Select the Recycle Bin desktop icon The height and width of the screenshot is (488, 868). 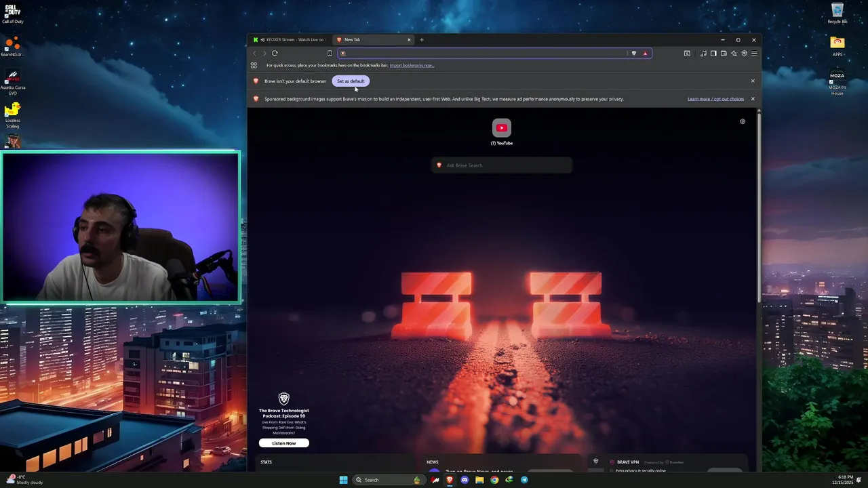(x=837, y=14)
